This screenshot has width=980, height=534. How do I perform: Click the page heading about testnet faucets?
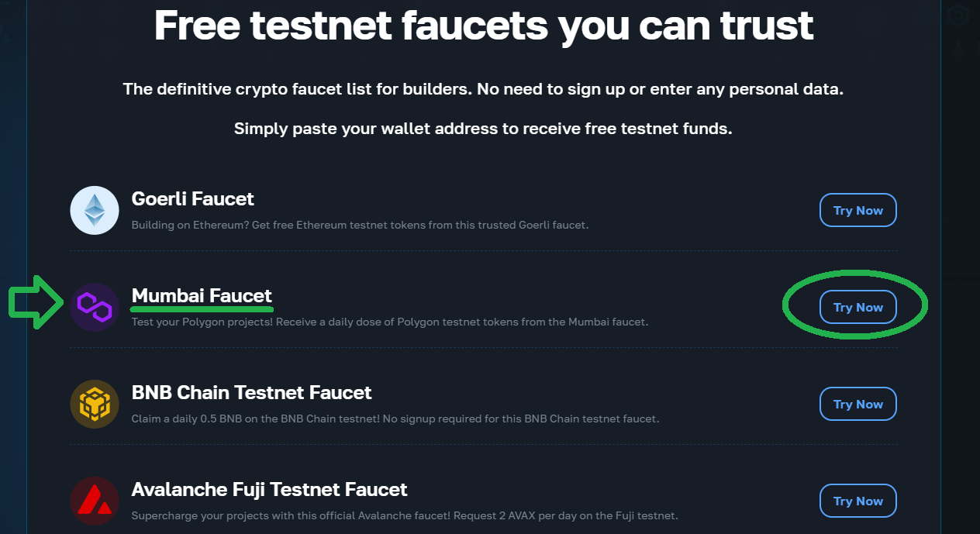pyautogui.click(x=484, y=26)
